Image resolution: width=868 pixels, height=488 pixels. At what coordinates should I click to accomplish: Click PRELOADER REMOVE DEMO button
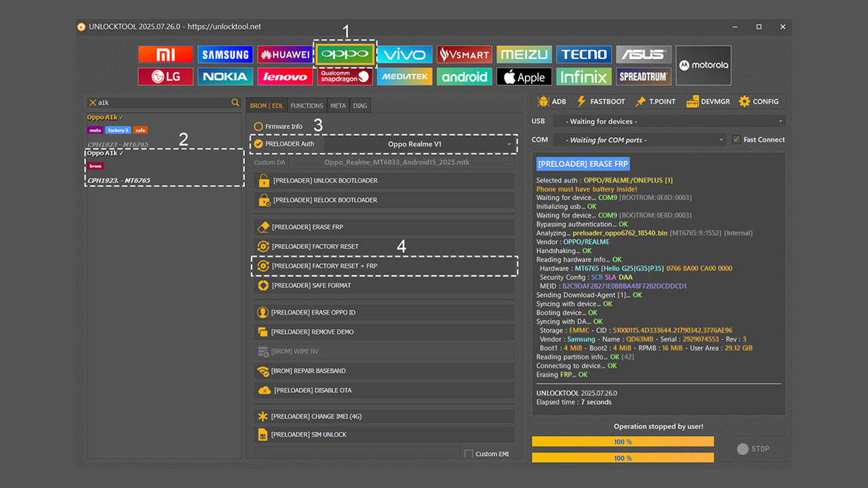click(384, 332)
